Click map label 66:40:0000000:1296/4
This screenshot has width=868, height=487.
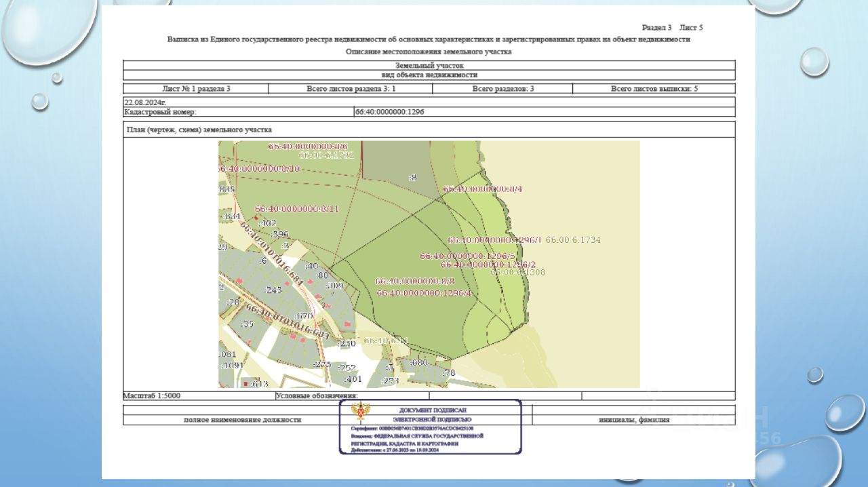[424, 292]
